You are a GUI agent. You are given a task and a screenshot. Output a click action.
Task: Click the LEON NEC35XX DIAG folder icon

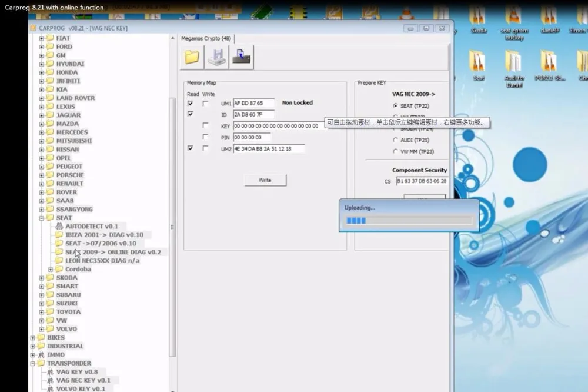(x=59, y=260)
